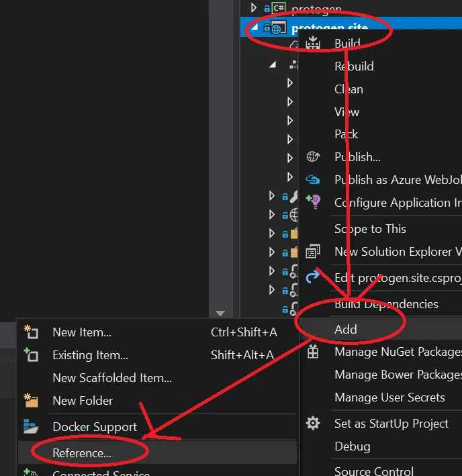Choose Manage User Secrets
The height and width of the screenshot is (476, 462).
(x=389, y=397)
